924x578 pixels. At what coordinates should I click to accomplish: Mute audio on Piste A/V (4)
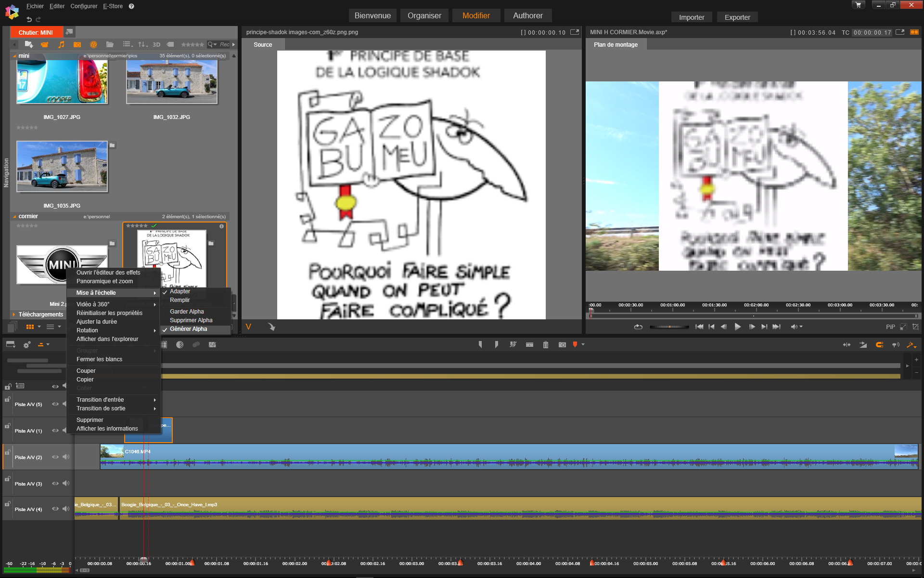pos(66,509)
